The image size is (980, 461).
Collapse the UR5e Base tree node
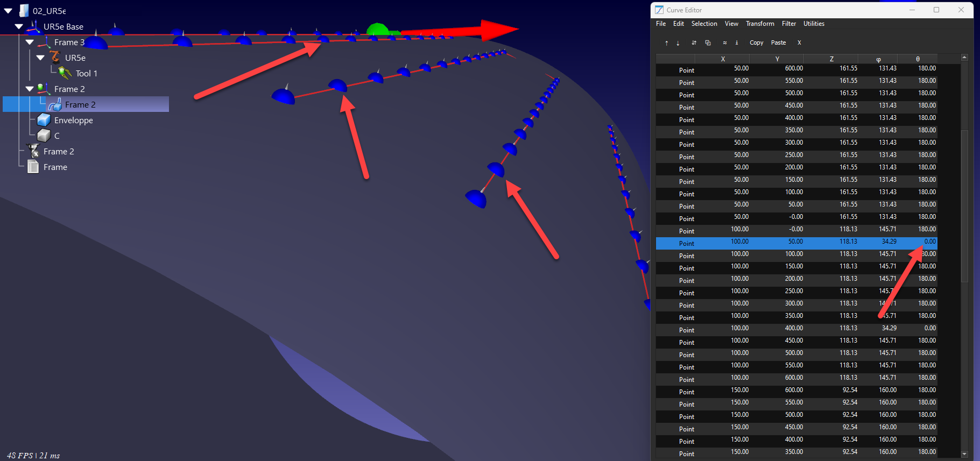19,26
